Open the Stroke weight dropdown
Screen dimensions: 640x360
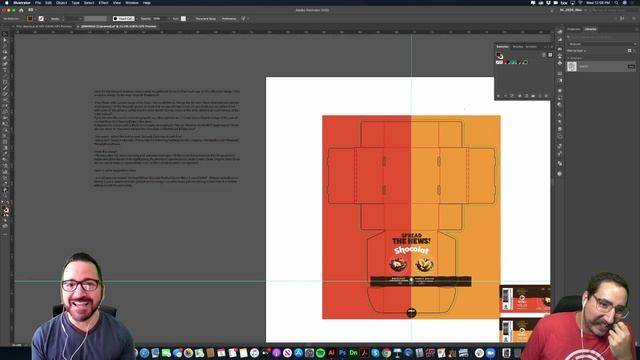coord(81,19)
